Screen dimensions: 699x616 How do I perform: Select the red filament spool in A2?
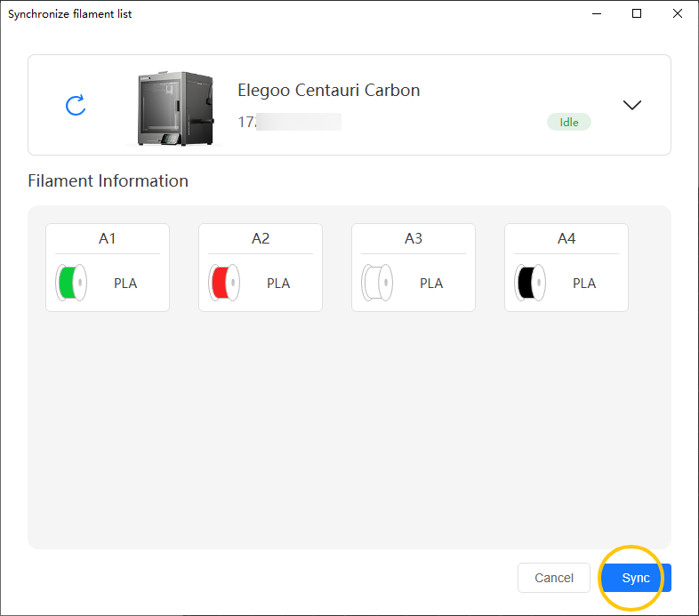pyautogui.click(x=224, y=283)
